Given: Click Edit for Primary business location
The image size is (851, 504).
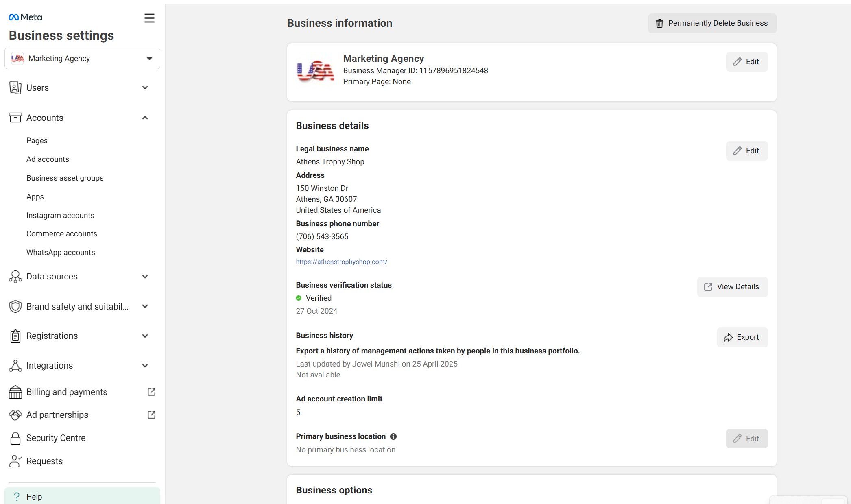Looking at the screenshot, I should coord(747,439).
